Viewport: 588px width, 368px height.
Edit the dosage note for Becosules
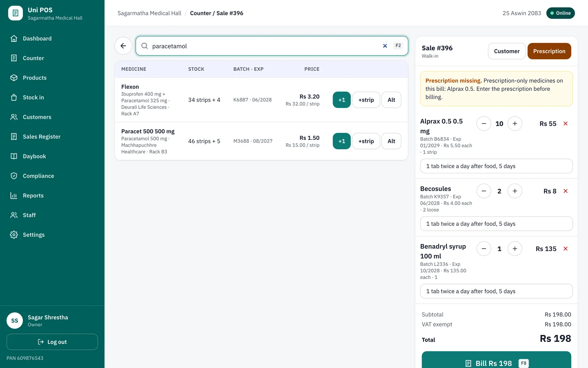496,224
